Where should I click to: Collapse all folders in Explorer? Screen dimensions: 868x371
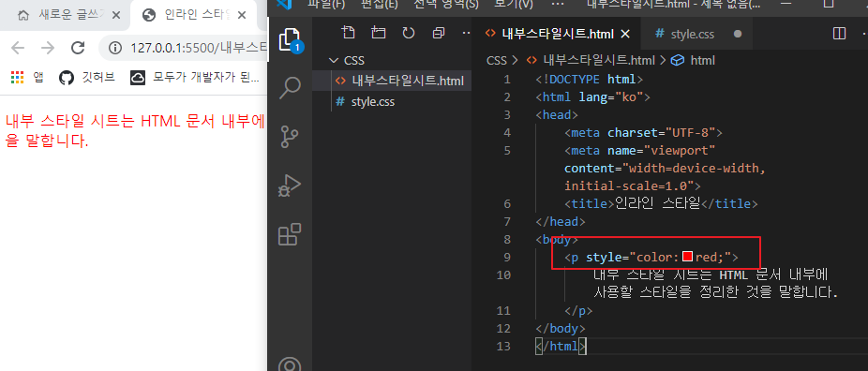[439, 34]
